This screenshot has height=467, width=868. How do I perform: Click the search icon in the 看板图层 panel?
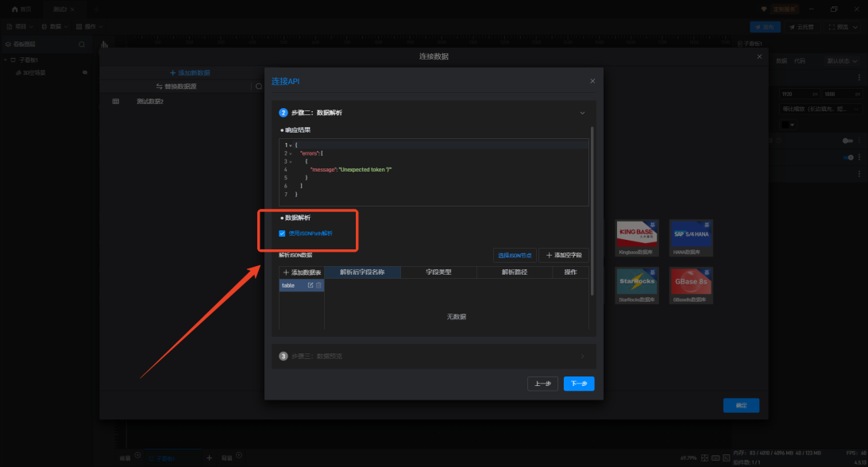pos(82,44)
